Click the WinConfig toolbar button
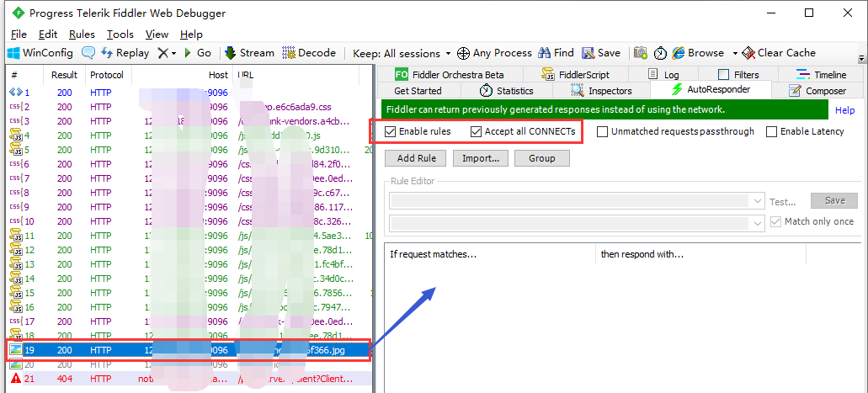The width and height of the screenshot is (868, 393). tap(40, 53)
